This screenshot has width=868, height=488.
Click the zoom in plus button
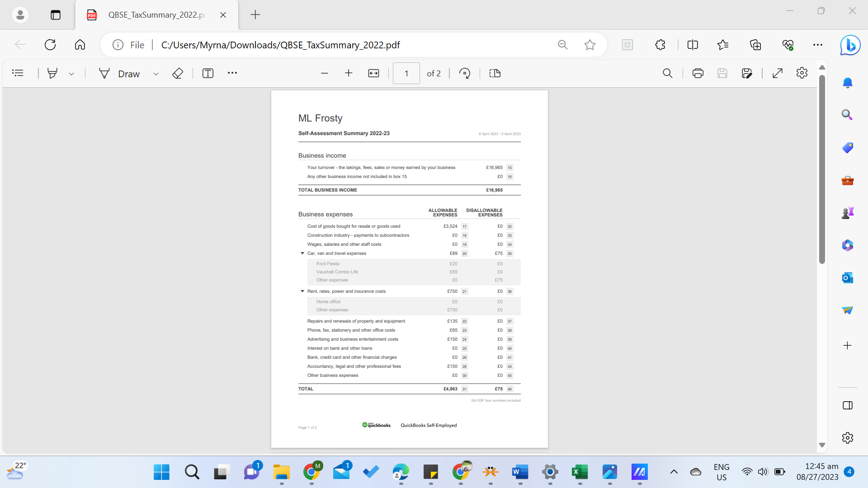(349, 73)
